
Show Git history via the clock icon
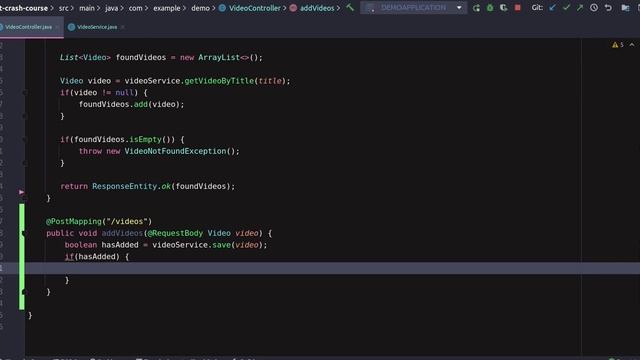tap(594, 8)
